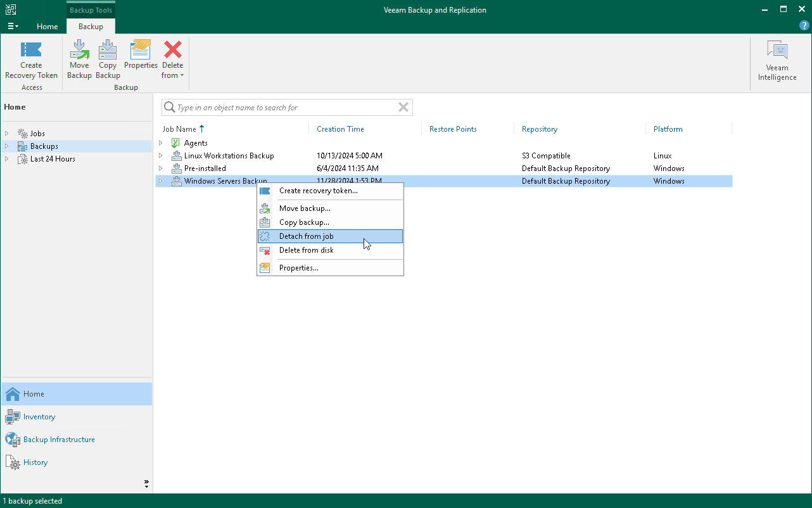Viewport: 812px width, 508px height.
Task: Click the Veeam app icon in title bar
Action: coord(11,10)
